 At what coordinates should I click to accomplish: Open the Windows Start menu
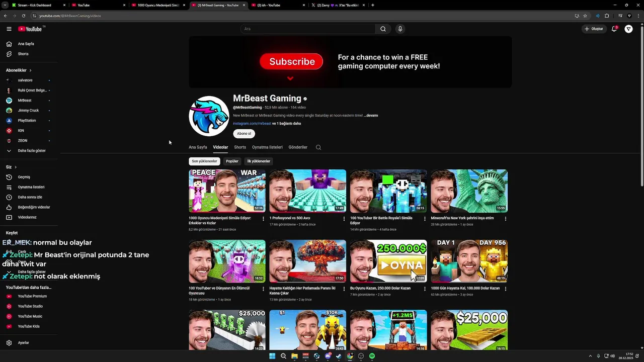pyautogui.click(x=272, y=356)
